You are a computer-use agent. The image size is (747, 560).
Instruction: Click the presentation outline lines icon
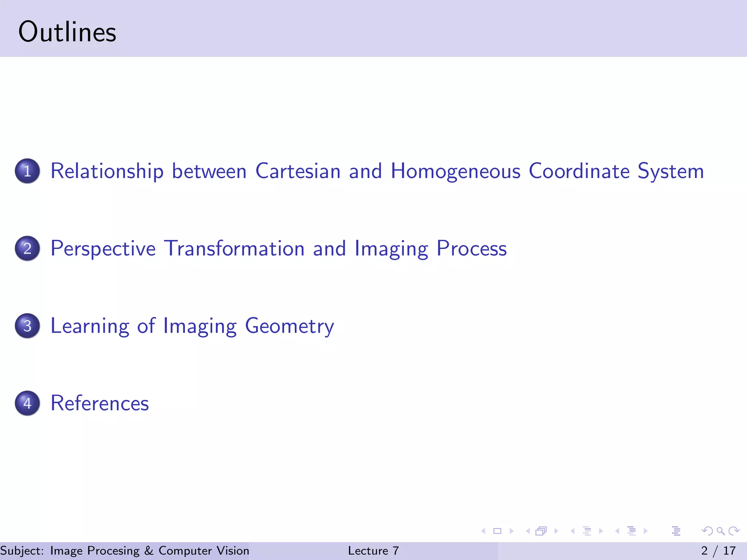[x=676, y=531]
